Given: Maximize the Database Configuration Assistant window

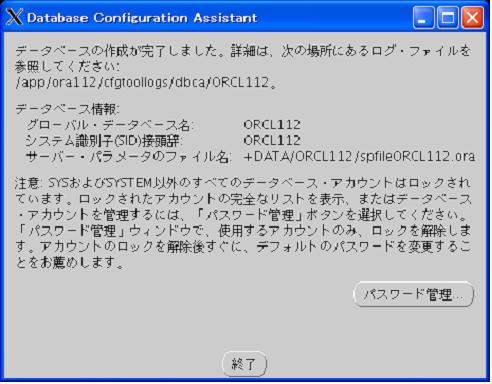Looking at the screenshot, I should click(448, 17).
